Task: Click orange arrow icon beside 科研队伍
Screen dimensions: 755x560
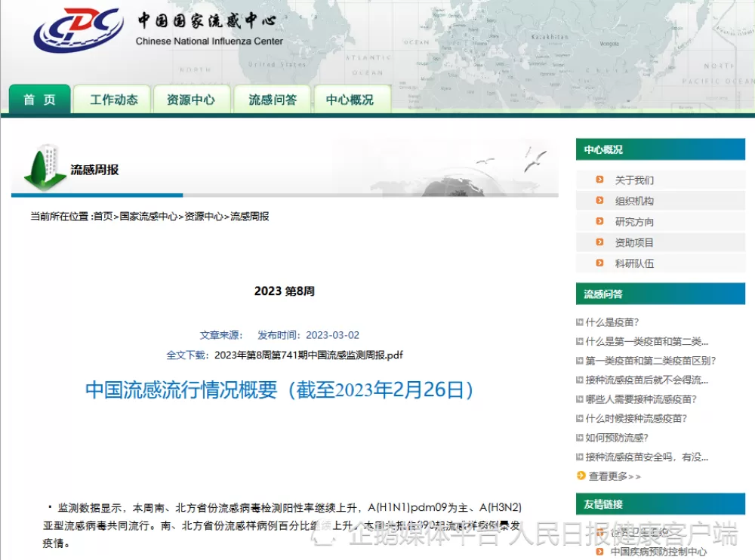Action: coord(599,263)
